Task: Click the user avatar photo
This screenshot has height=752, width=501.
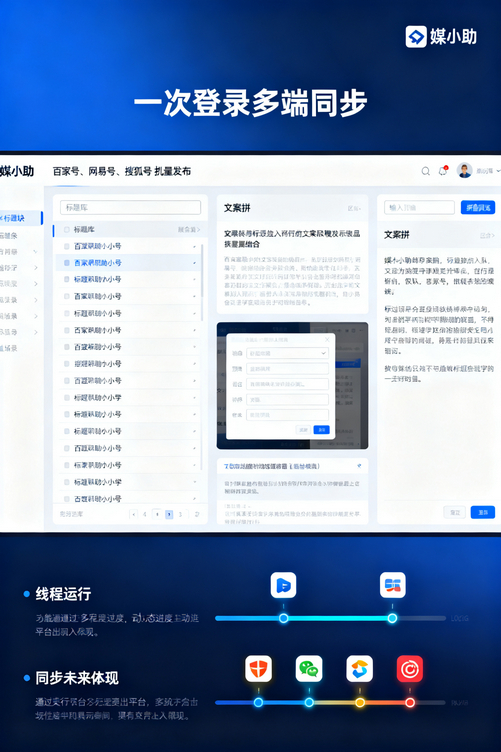Action: click(464, 170)
